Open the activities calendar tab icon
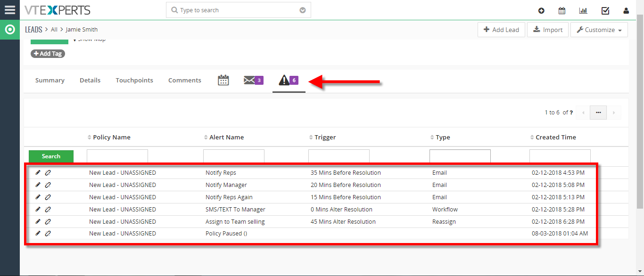The image size is (644, 276). [223, 80]
